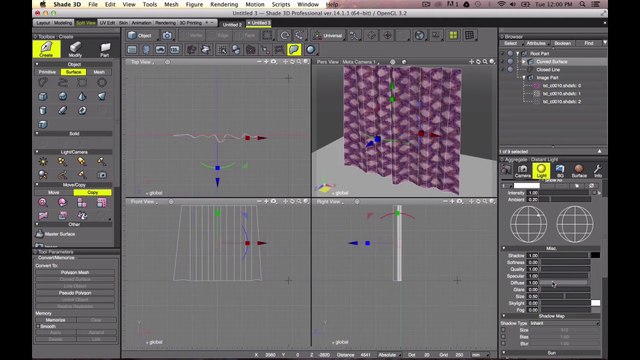640x360 pixels.
Task: Toggle Shadow Map Blur checkbox
Action: pyautogui.click(x=504, y=344)
